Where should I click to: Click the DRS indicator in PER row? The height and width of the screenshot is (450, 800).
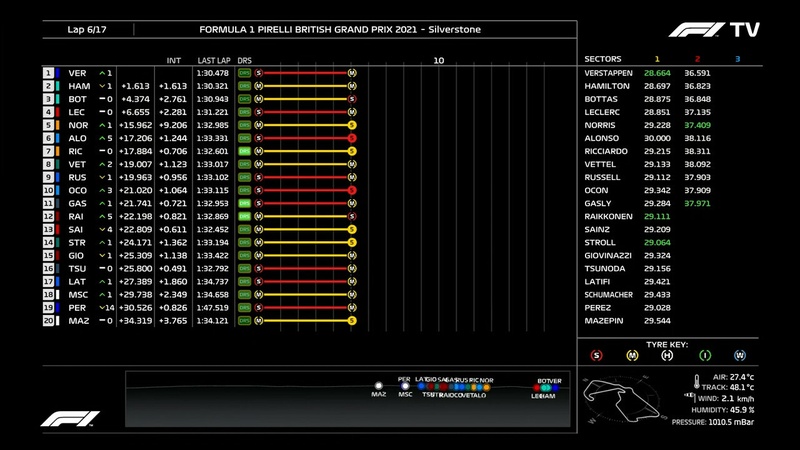[x=244, y=308]
